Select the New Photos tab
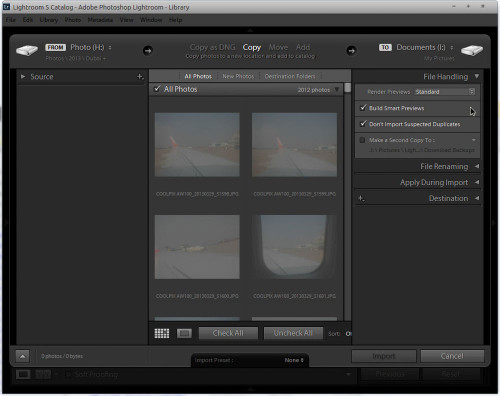 tap(238, 76)
